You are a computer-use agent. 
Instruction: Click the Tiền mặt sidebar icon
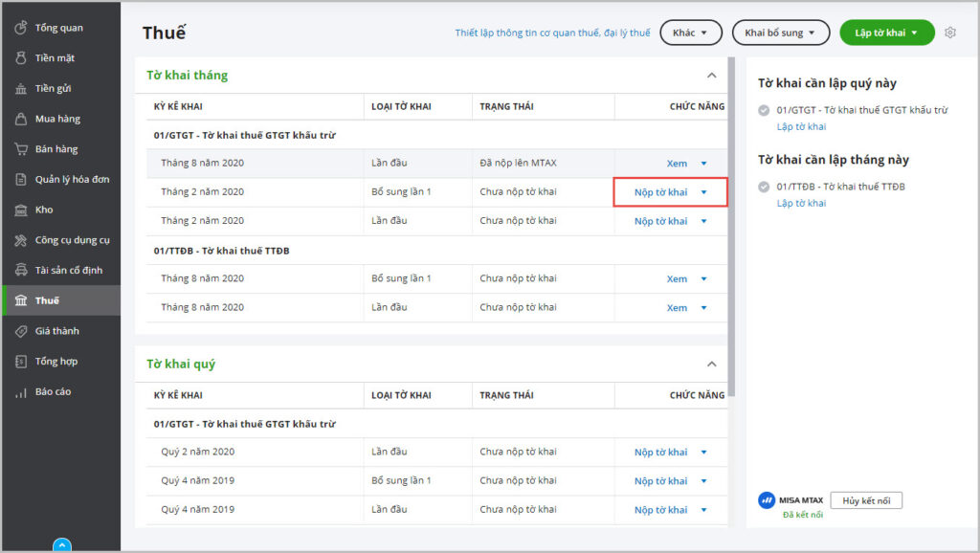click(21, 58)
